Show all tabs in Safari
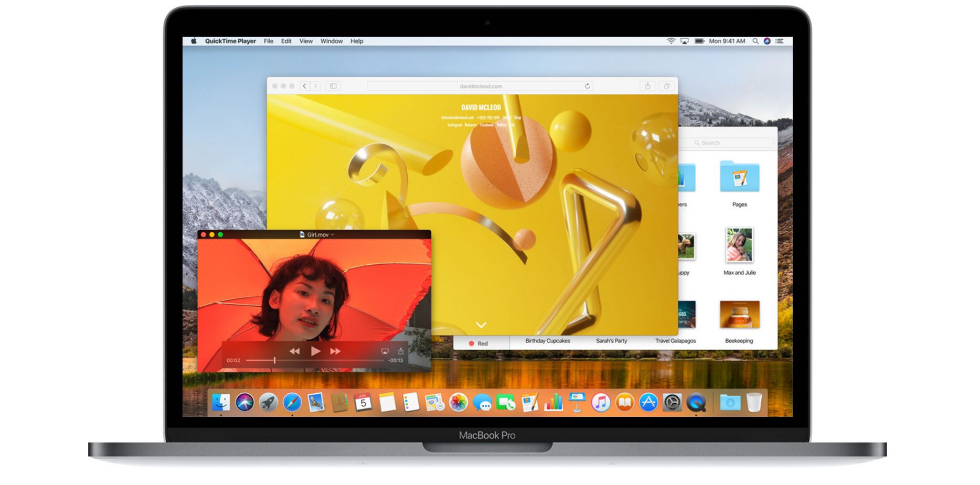This screenshot has height=485, width=980. tap(666, 86)
